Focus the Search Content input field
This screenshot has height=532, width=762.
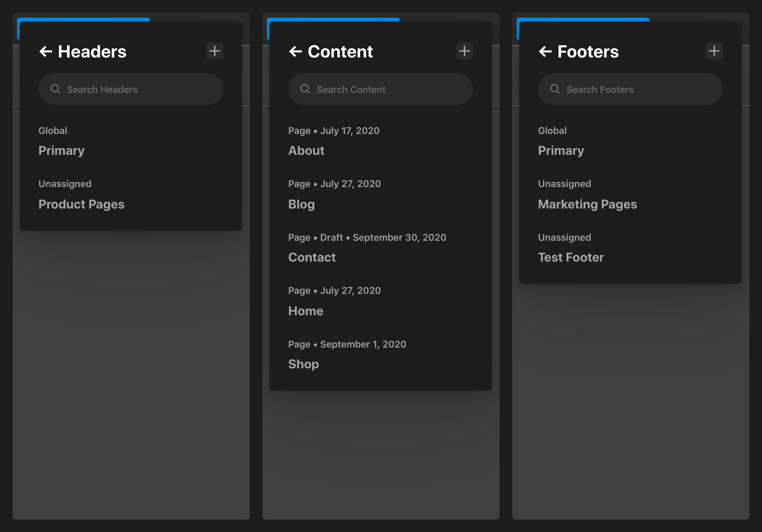tap(389, 89)
